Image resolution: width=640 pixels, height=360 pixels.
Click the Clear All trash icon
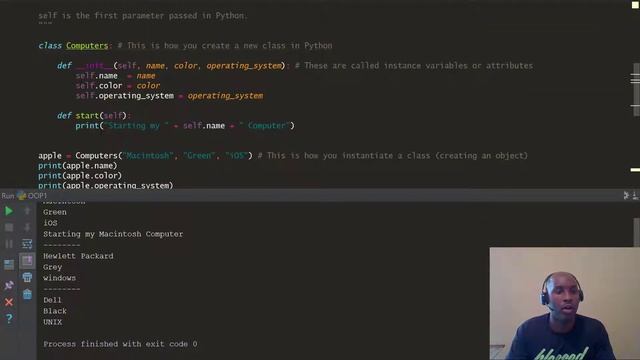click(27, 294)
